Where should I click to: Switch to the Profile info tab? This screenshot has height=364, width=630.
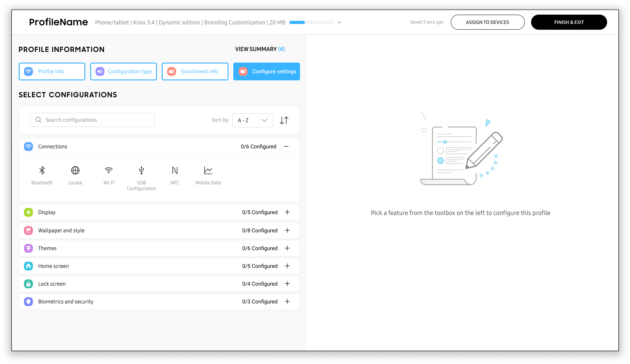pyautogui.click(x=52, y=72)
